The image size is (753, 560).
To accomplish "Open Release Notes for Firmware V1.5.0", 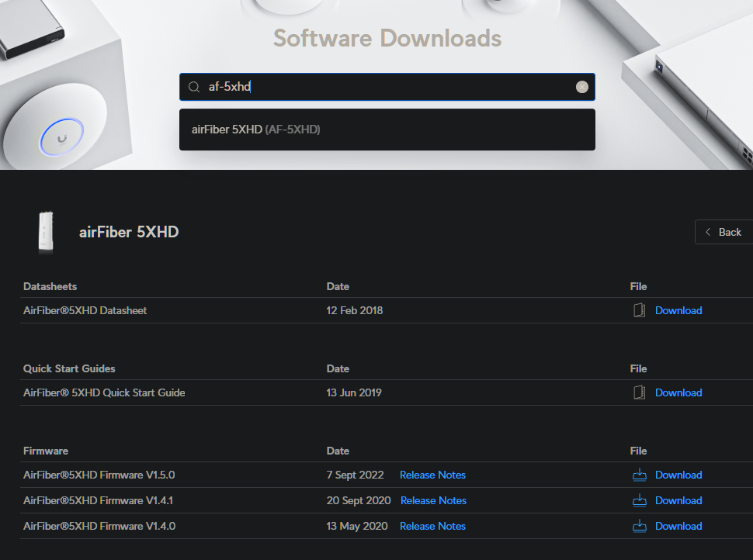I will pyautogui.click(x=432, y=475).
